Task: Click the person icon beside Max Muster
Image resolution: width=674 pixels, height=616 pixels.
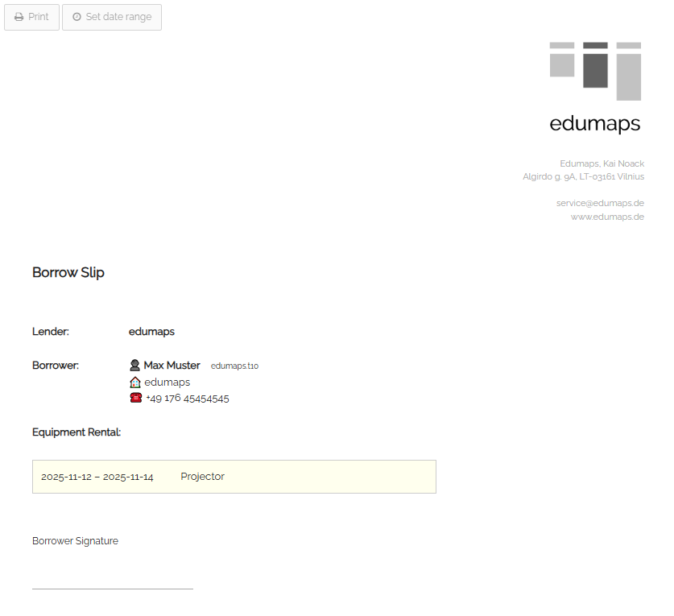Action: point(134,366)
